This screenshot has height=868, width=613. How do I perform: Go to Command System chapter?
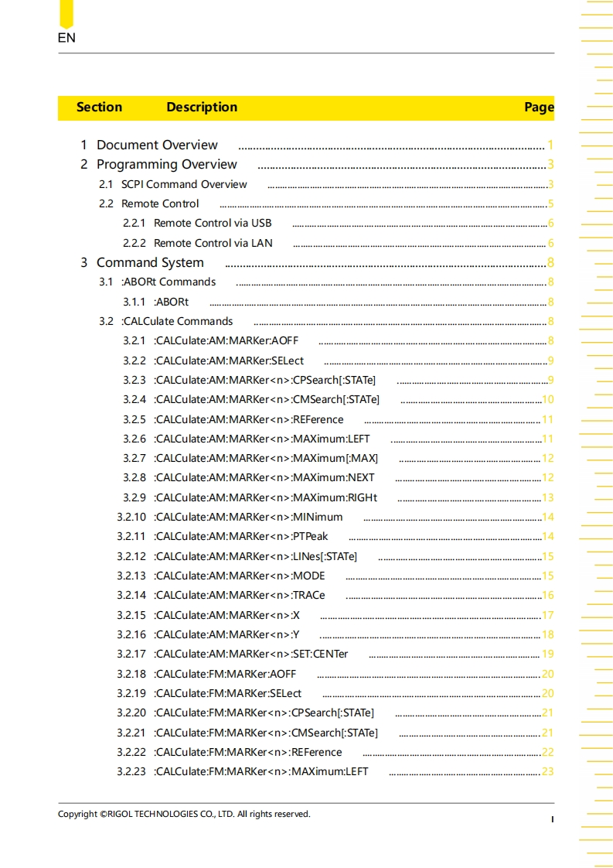(x=150, y=262)
